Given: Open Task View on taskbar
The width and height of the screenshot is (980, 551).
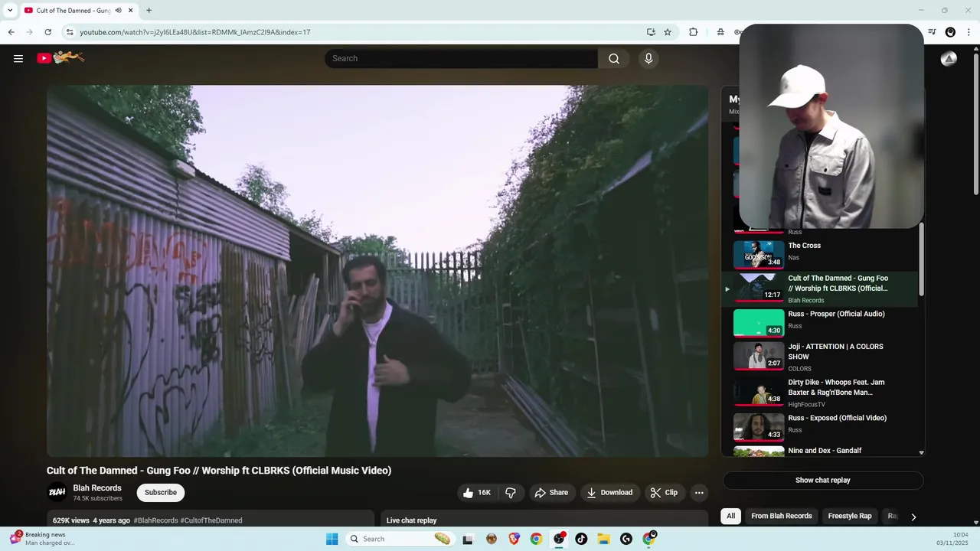Looking at the screenshot, I should (468, 539).
